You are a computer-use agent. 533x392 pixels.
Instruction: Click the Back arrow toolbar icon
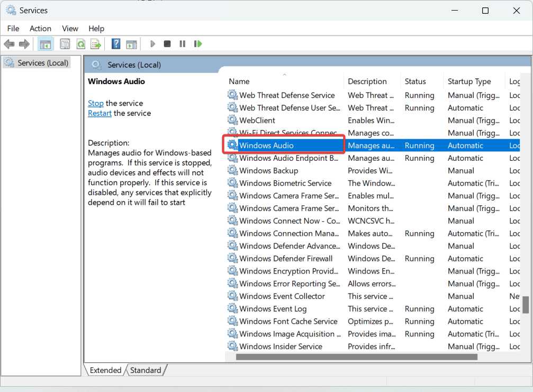9,44
